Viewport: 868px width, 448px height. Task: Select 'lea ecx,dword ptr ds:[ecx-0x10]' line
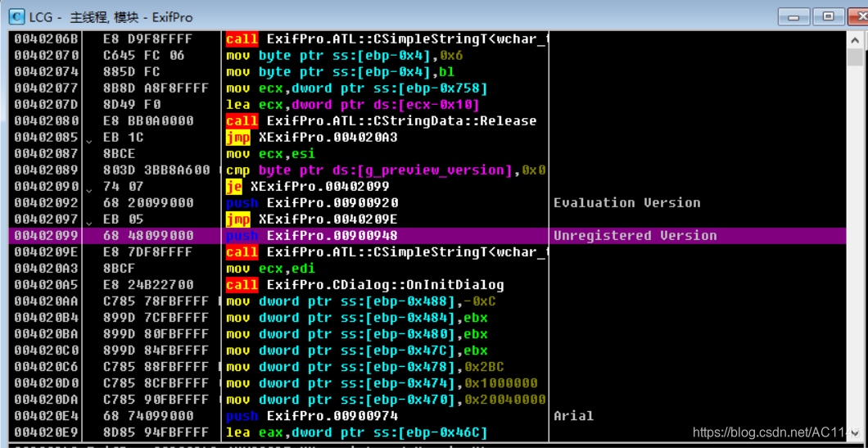[x=352, y=105]
